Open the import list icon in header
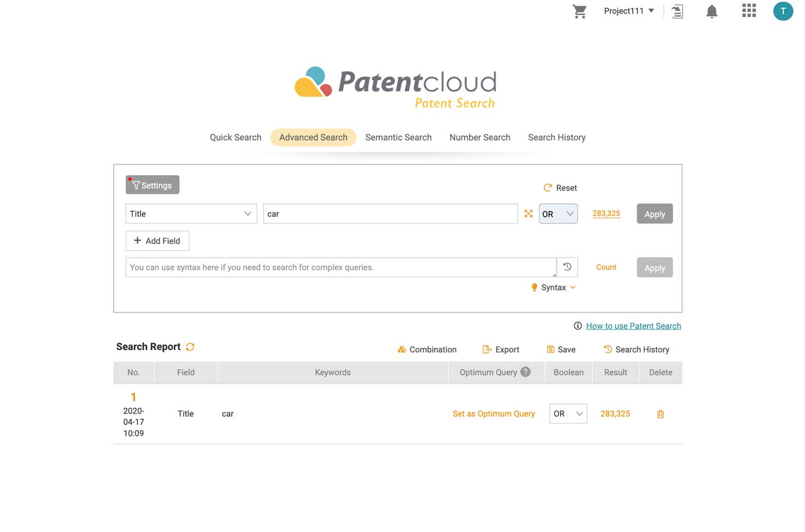Image resolution: width=805 pixels, height=532 pixels. coord(677,11)
